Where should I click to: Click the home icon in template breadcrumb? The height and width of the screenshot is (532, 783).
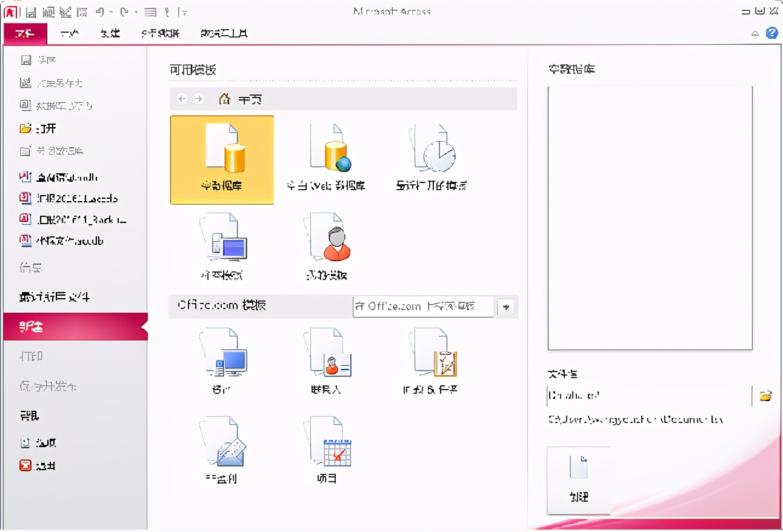click(224, 99)
